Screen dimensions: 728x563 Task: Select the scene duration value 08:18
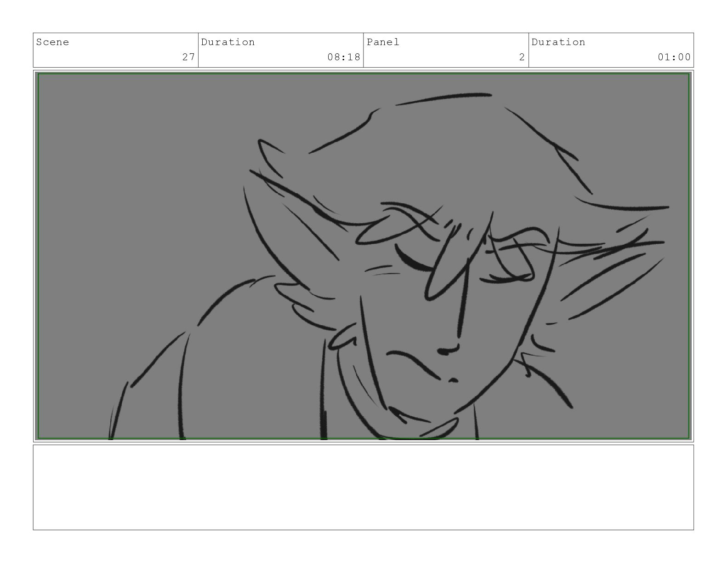pos(344,57)
